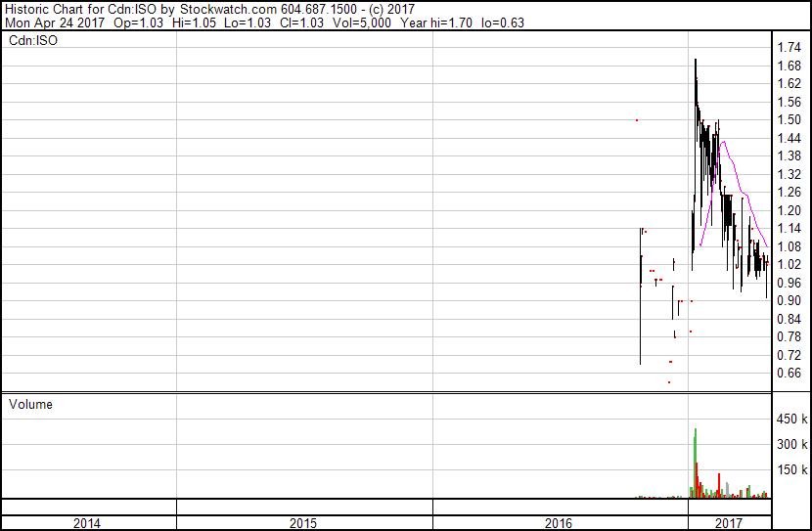Click the 1.44 price axis label
The width and height of the screenshot is (812, 531).
[x=789, y=138]
